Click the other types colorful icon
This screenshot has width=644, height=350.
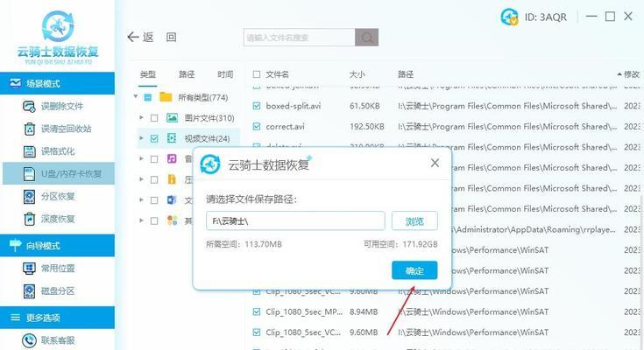coord(172,220)
